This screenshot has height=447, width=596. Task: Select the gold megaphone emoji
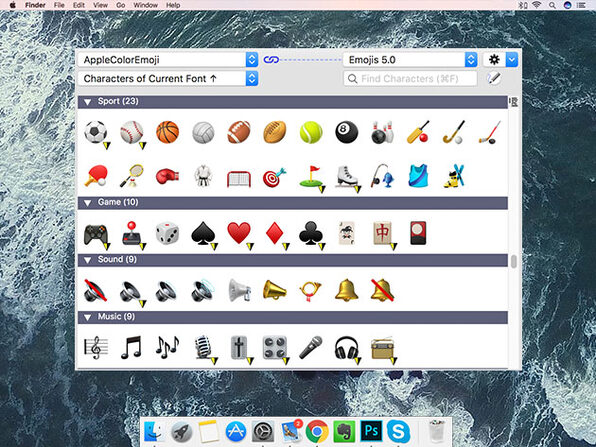(x=274, y=290)
